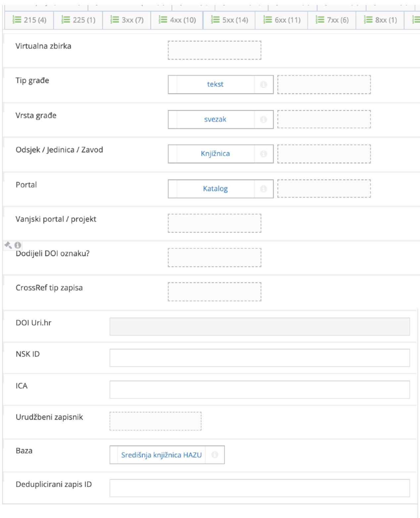Open the Vanjski portal / projekt selector
Image resolution: width=420 pixels, height=518 pixels.
coord(214,222)
